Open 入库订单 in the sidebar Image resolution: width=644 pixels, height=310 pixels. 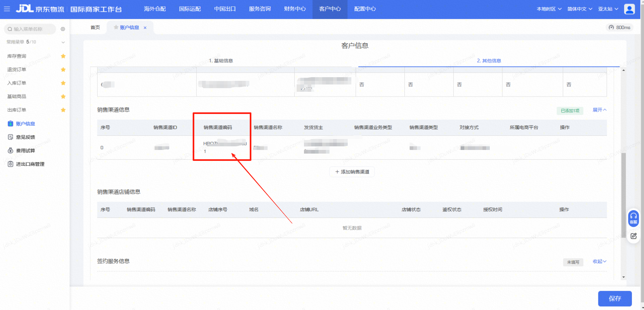click(x=17, y=83)
